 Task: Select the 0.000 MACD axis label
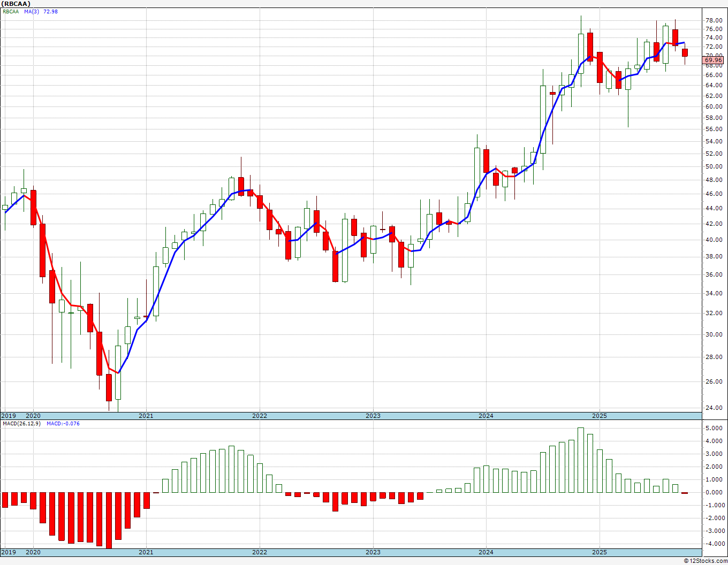(x=714, y=492)
